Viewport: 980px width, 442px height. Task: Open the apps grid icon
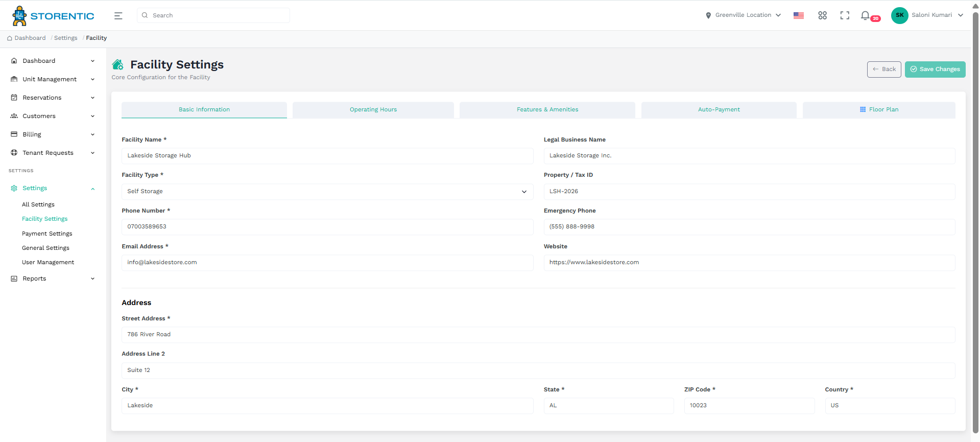(822, 15)
